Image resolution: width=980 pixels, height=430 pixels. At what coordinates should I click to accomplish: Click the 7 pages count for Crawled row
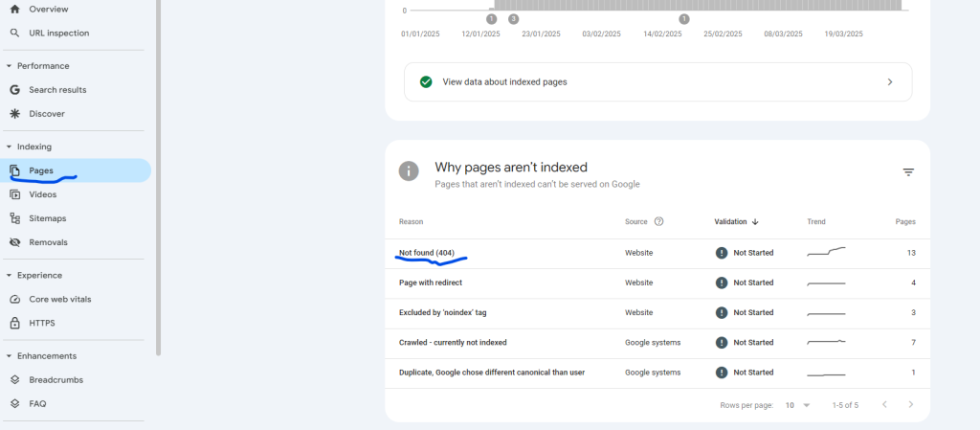913,343
